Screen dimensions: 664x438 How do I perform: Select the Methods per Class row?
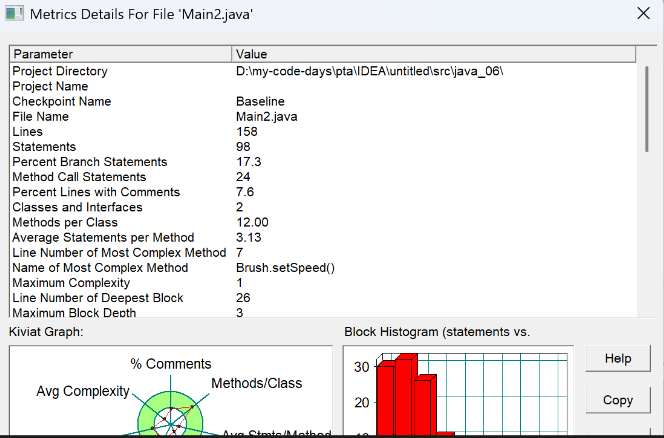point(323,222)
